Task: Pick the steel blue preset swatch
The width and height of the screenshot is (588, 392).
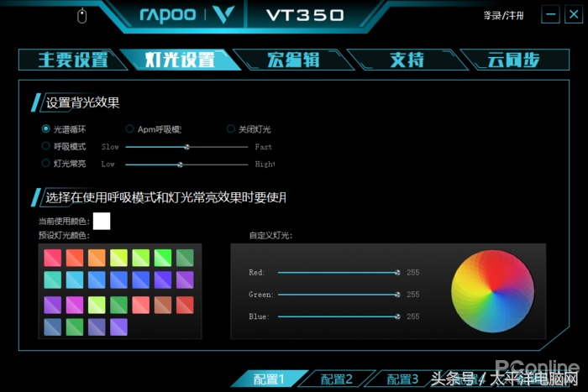Action: (x=52, y=327)
